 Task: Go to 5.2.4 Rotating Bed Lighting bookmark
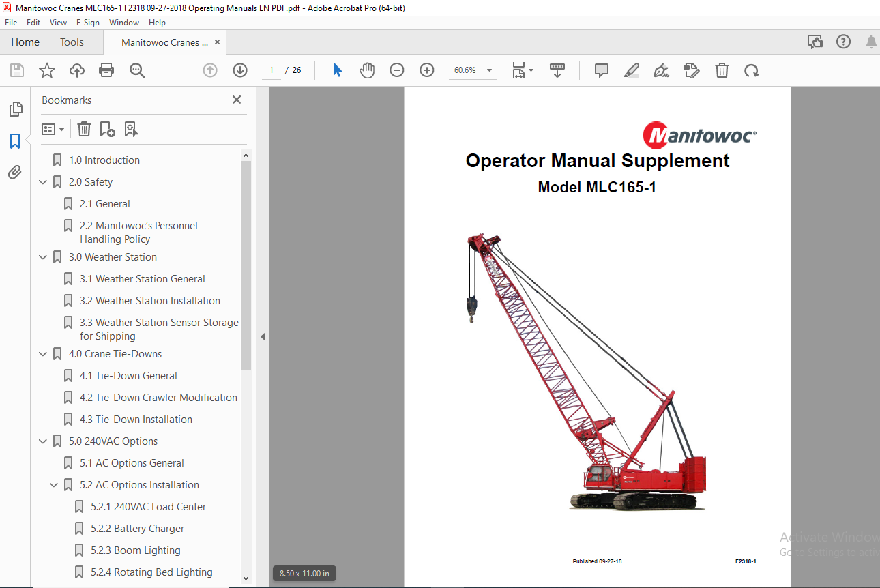[x=151, y=572]
